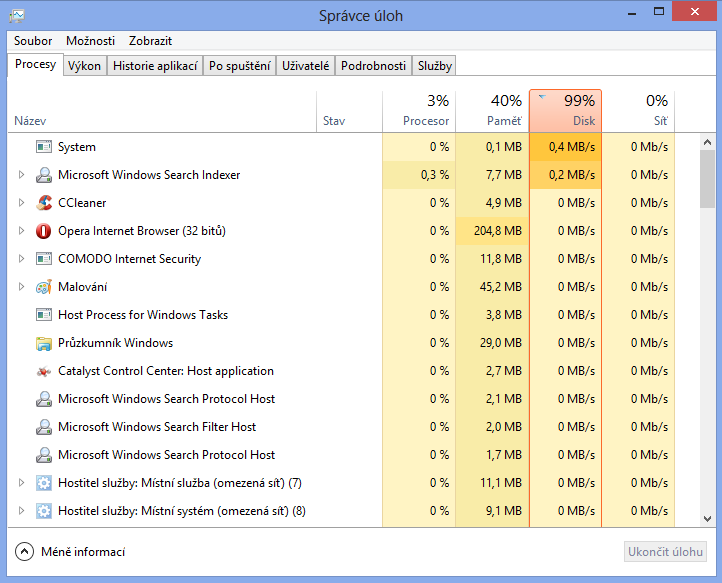This screenshot has width=722, height=583.
Task: Click the Malování paint icon
Action: (43, 287)
